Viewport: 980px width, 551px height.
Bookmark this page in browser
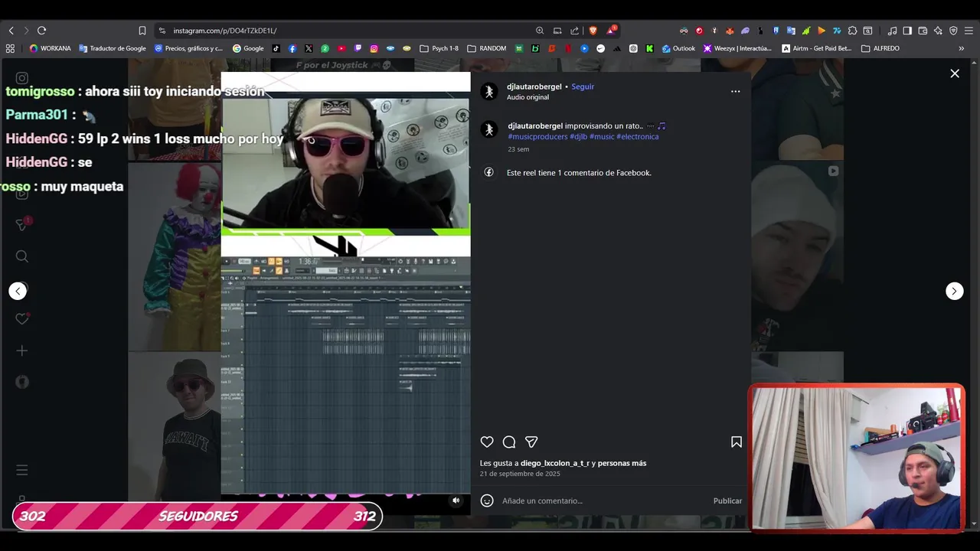[142, 31]
